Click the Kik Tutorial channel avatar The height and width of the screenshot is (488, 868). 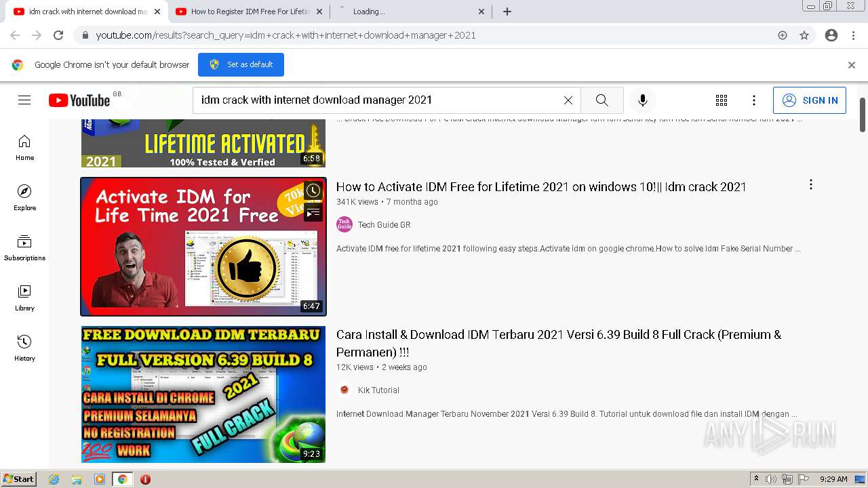[344, 390]
